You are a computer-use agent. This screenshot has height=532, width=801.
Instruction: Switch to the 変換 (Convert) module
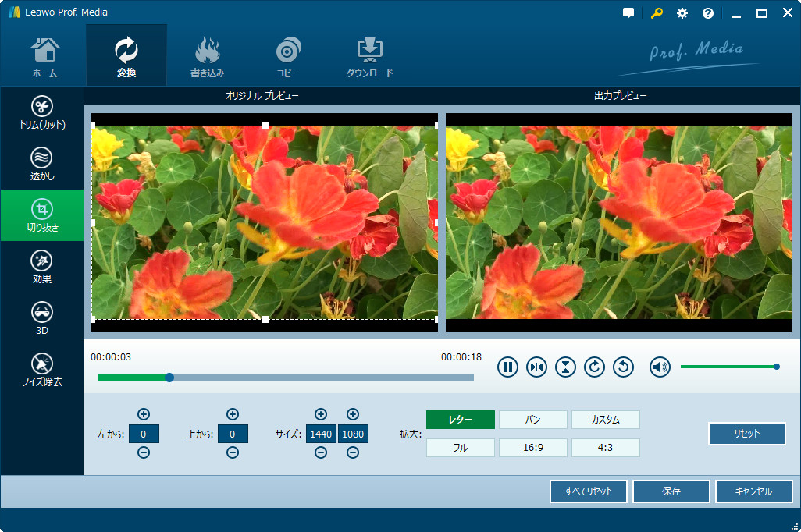[126, 56]
